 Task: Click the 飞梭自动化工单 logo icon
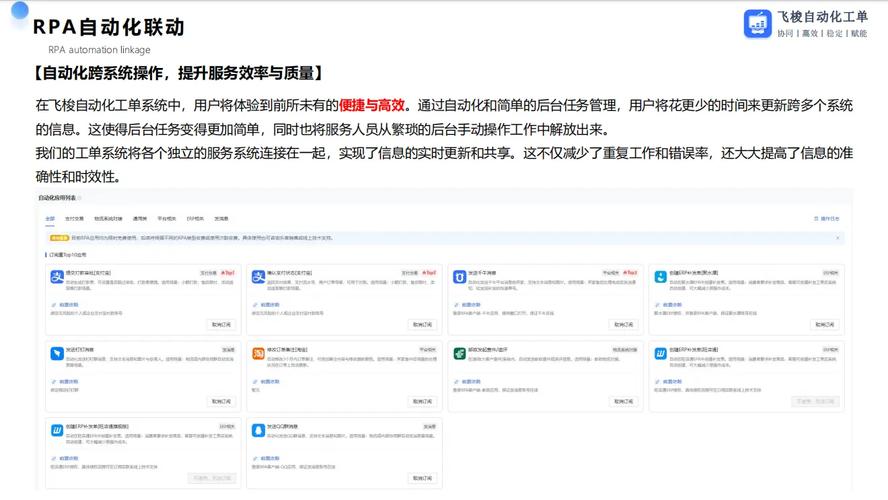757,24
